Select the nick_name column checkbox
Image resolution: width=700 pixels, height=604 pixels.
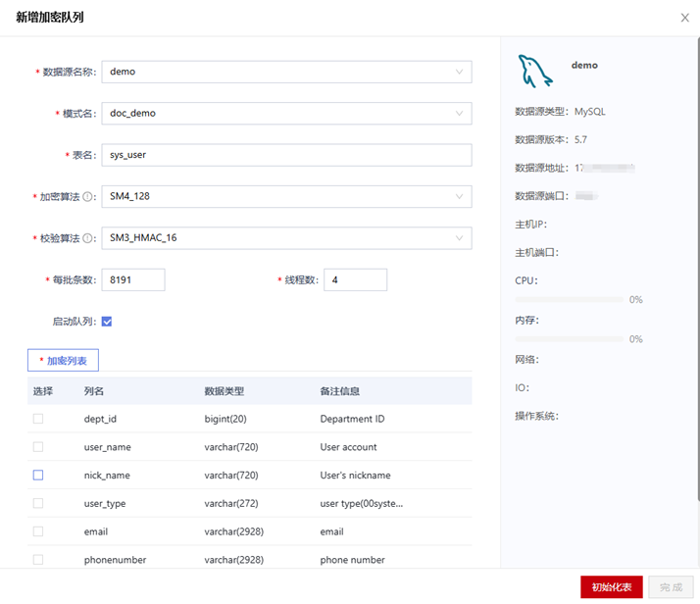click(38, 476)
